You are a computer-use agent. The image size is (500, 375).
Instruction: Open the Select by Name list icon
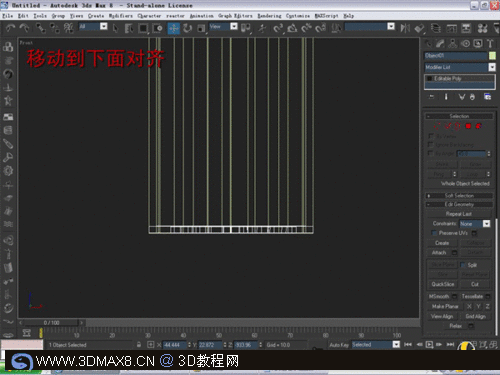129,28
